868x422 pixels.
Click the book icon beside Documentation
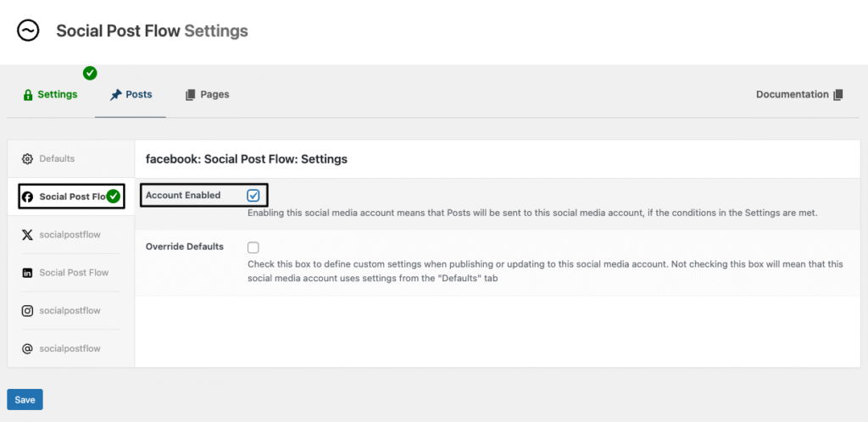coord(837,95)
